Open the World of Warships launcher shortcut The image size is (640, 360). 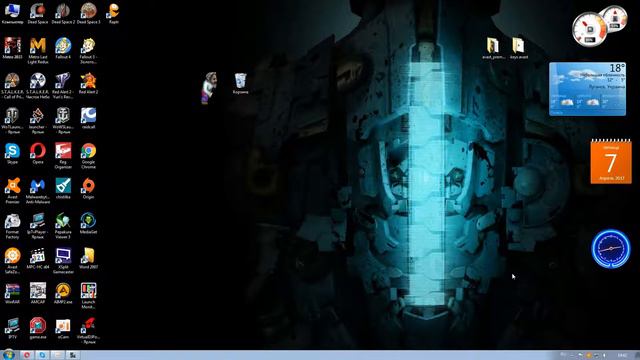click(63, 120)
